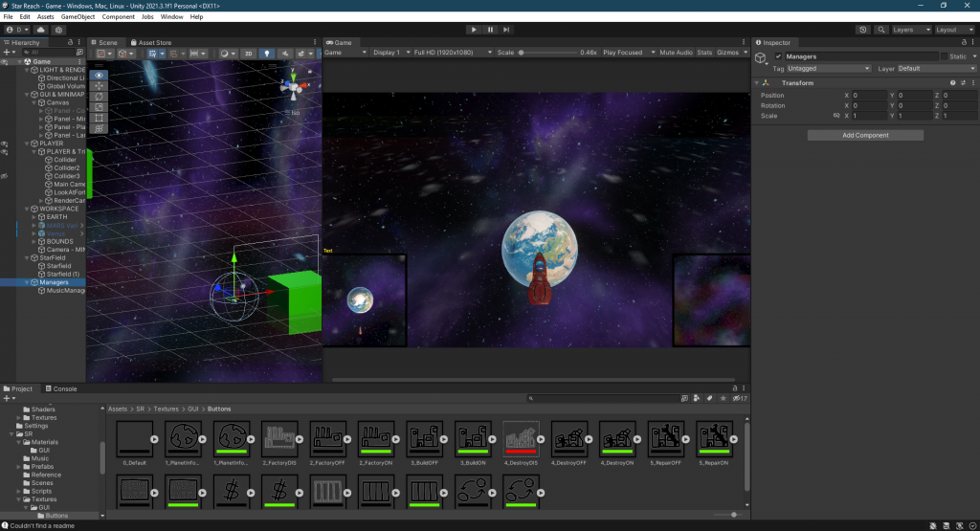Open the Layers dropdown

[x=911, y=30]
